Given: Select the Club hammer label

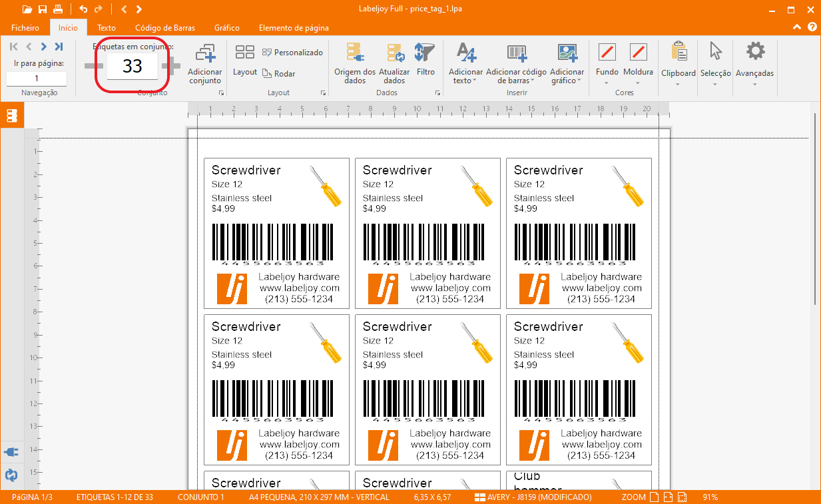Looking at the screenshot, I should [579, 481].
